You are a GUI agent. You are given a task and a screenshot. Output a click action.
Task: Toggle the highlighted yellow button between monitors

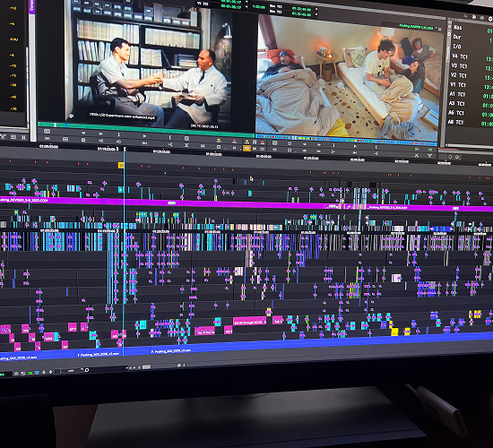tap(247, 148)
